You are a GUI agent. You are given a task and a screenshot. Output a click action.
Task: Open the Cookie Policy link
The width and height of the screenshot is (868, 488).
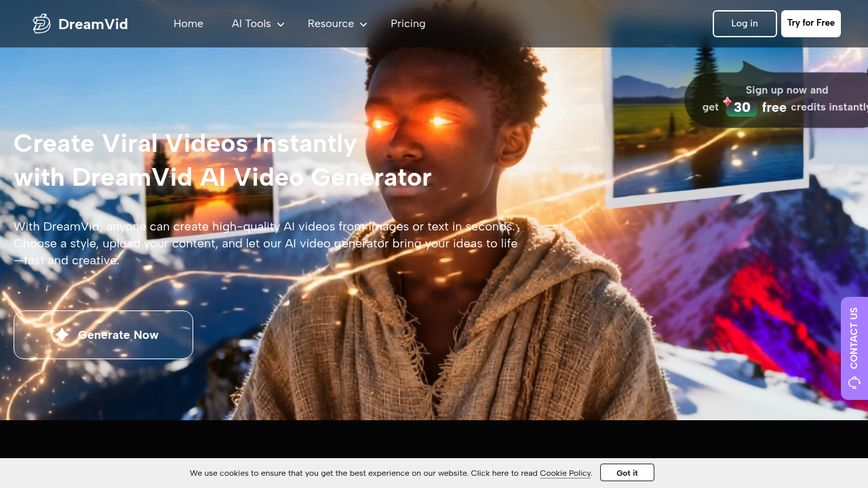click(565, 473)
